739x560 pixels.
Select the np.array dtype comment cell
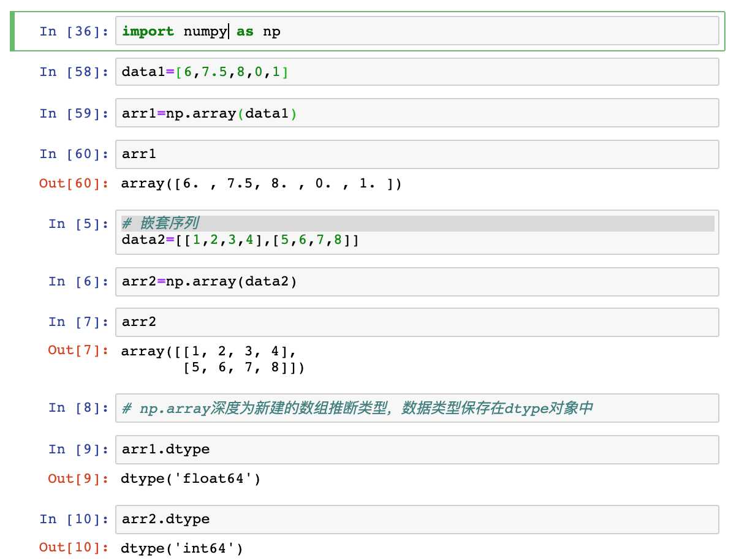(x=417, y=408)
